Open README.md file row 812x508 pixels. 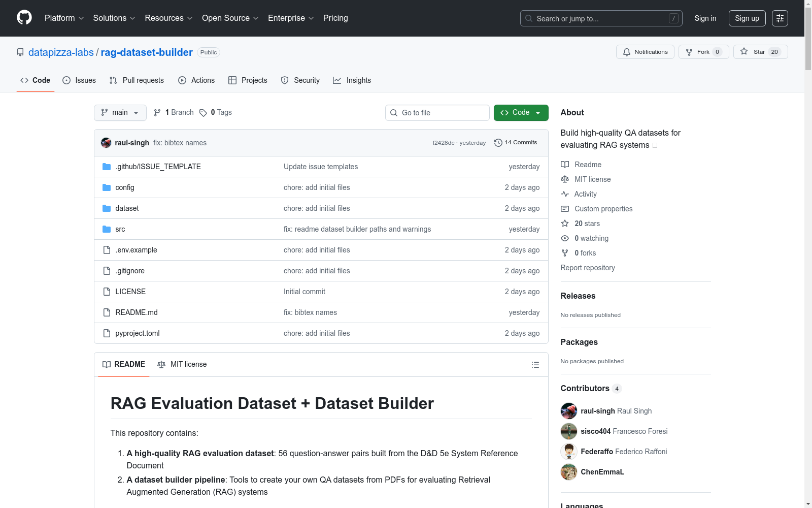[321, 312]
